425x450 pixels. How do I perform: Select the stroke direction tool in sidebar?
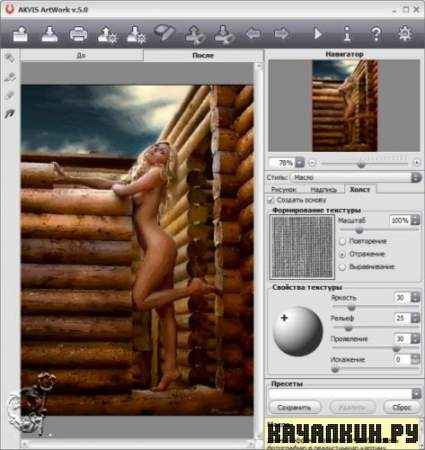click(10, 77)
